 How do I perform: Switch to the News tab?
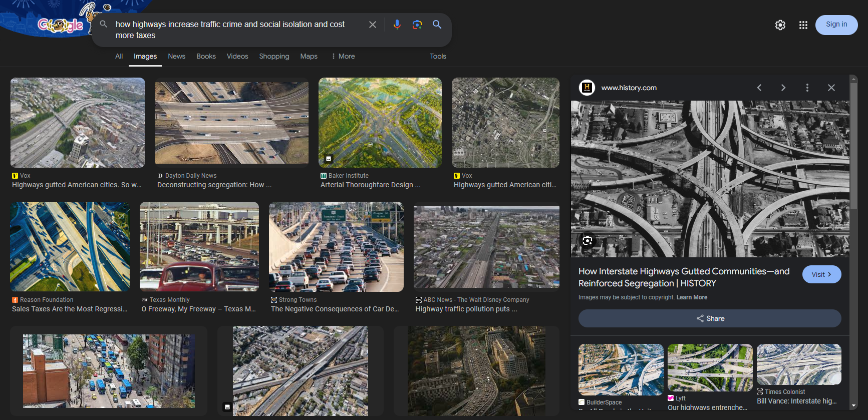pyautogui.click(x=176, y=56)
